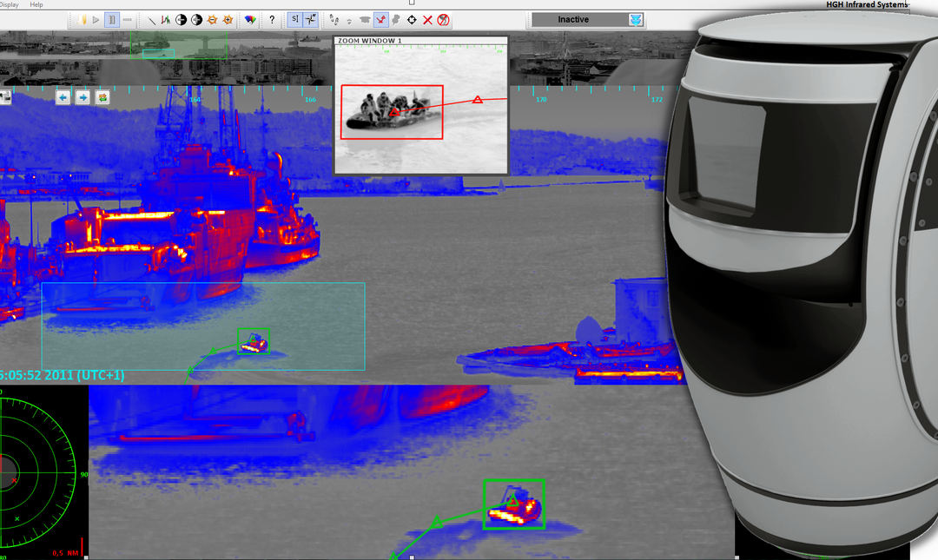938x560 pixels.
Task: Open the Help menu
Action: 36,4
